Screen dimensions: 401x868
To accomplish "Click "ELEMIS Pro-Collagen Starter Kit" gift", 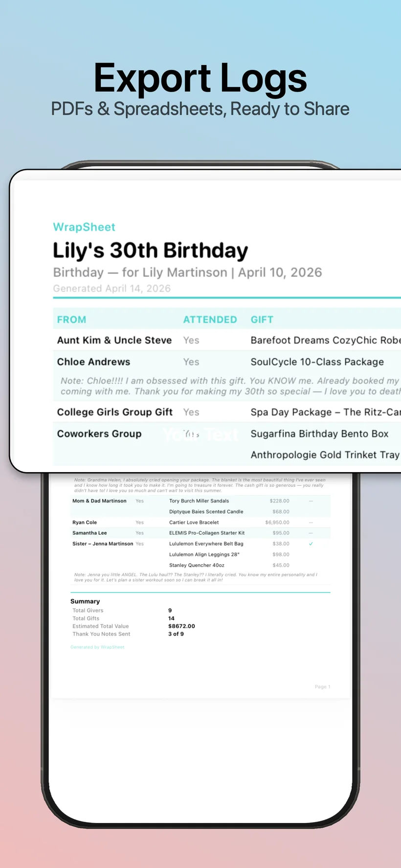I will pyautogui.click(x=207, y=533).
